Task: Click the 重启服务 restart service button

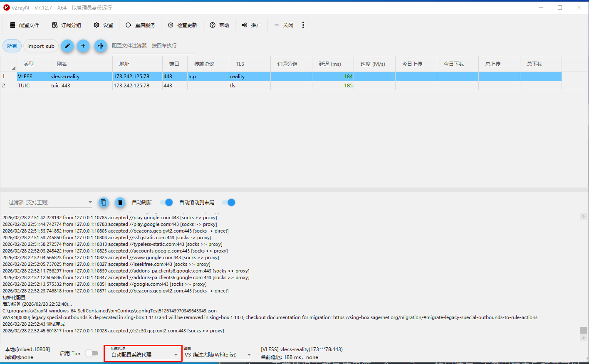Action: [141, 25]
